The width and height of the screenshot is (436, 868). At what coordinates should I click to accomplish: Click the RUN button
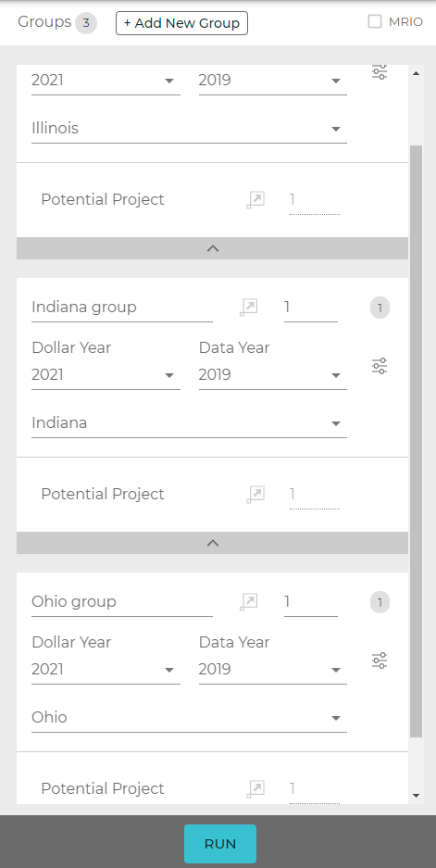[220, 844]
